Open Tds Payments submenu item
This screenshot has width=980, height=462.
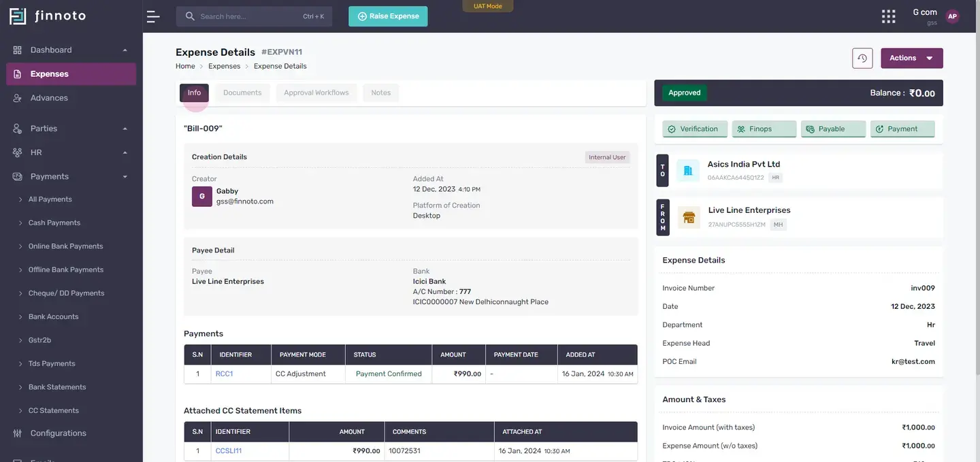click(52, 364)
